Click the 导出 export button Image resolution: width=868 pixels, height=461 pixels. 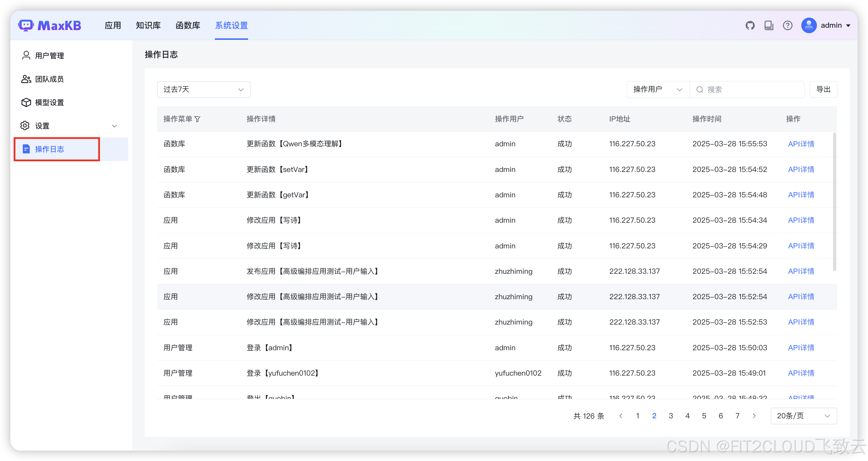823,89
